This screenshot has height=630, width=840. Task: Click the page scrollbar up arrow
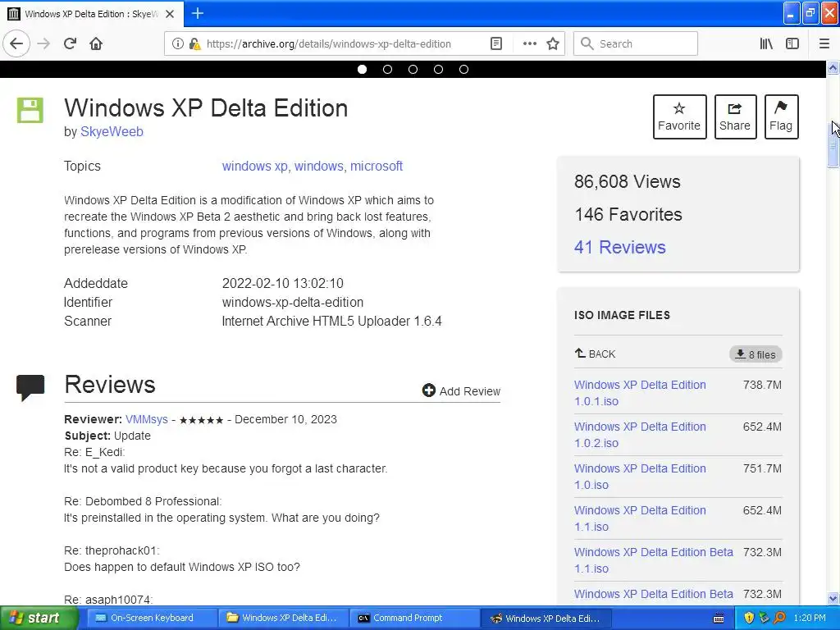point(833,67)
